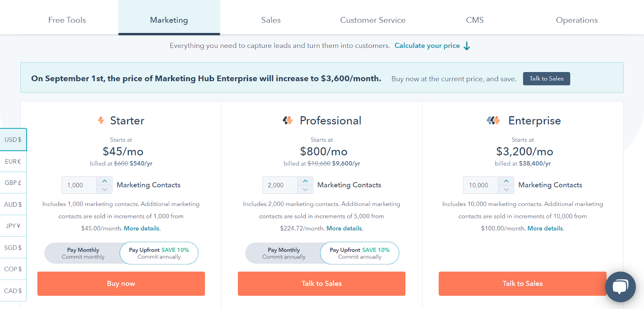Open the live chat widget
644x309 pixels.
tap(620, 286)
